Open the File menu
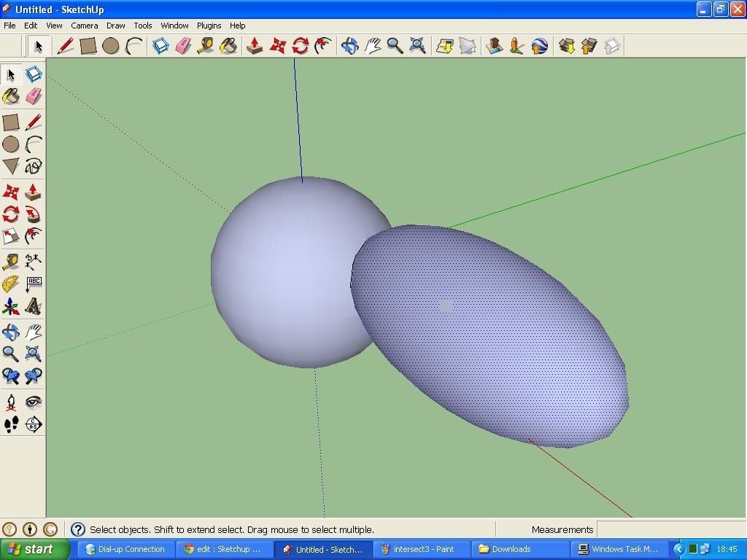747x560 pixels. click(x=9, y=26)
